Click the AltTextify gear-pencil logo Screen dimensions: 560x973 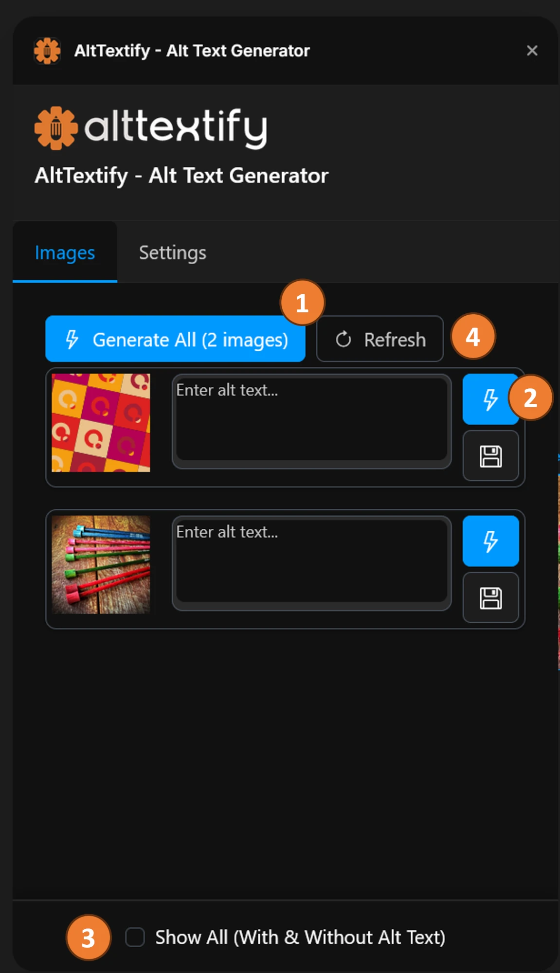tap(55, 127)
